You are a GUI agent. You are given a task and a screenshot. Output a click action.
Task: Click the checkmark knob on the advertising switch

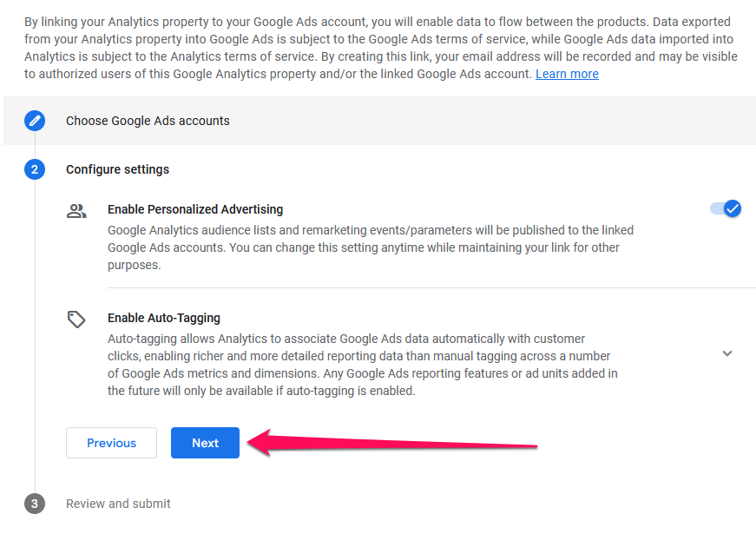pyautogui.click(x=733, y=208)
